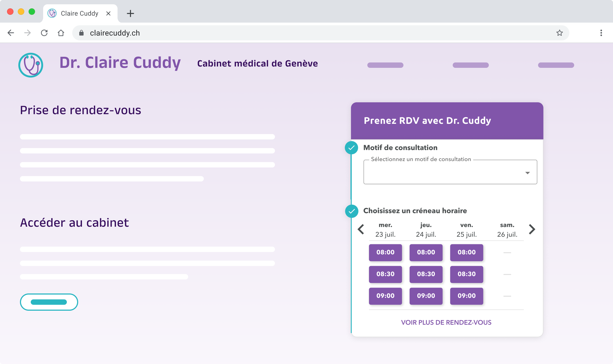Book 08:00 on mer. 23 juil.
The height and width of the screenshot is (364, 613).
(385, 252)
